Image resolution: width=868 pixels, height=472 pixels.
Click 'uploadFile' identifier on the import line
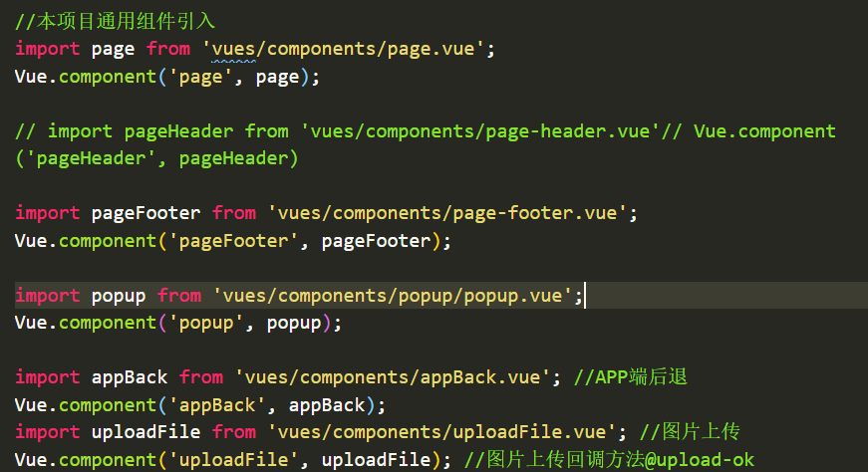click(x=145, y=432)
